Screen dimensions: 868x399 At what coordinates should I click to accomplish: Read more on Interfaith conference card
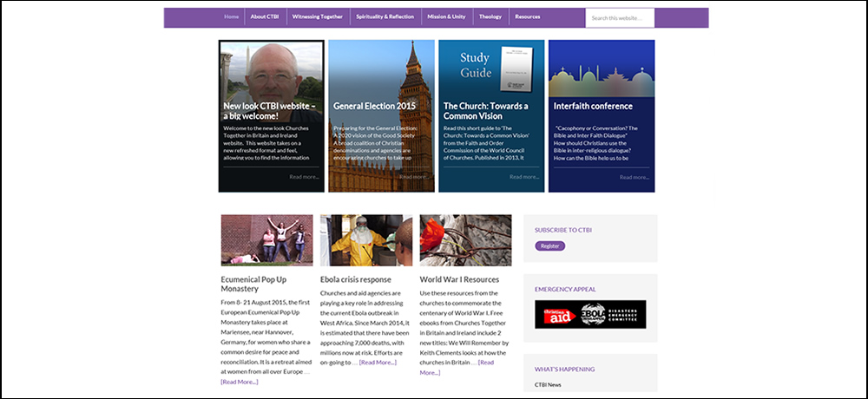[x=635, y=177]
